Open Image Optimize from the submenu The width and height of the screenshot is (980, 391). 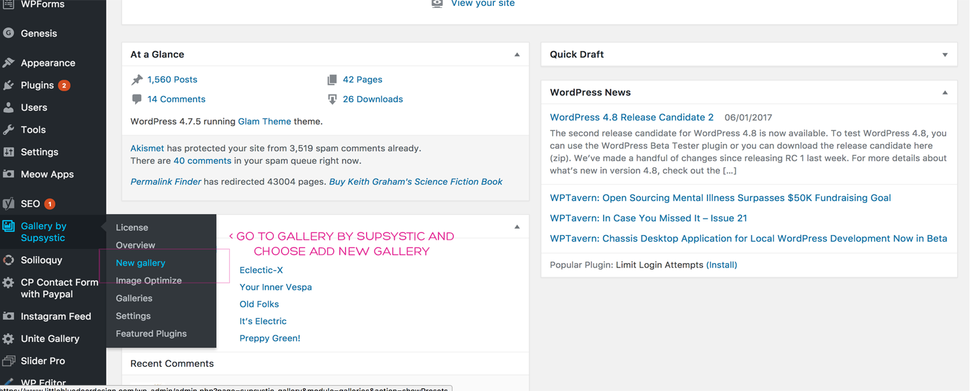(148, 280)
